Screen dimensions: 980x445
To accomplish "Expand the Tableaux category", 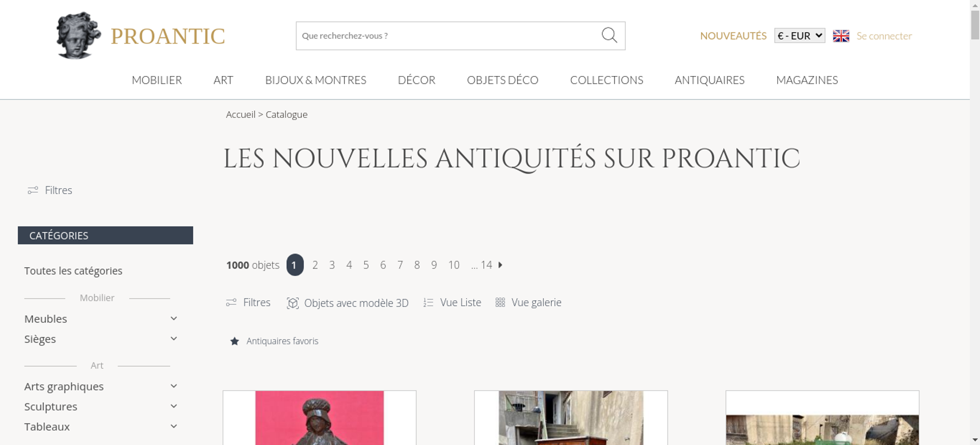I will coord(173,426).
